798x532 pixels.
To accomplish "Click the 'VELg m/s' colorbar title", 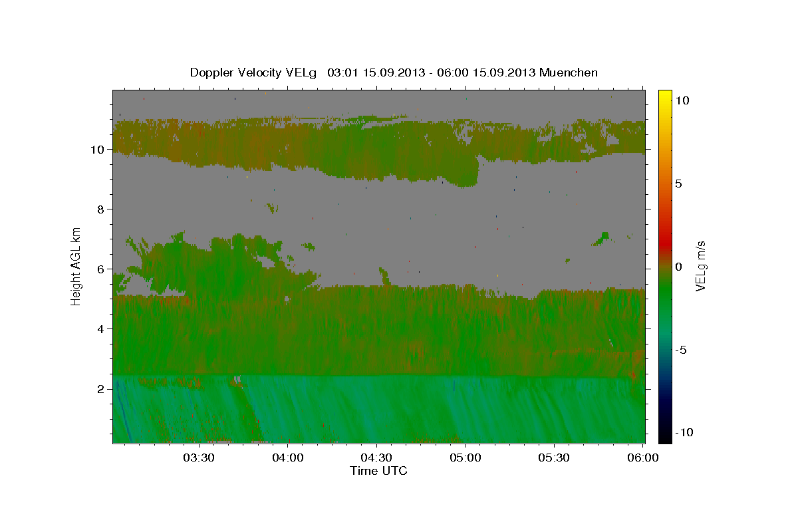I will (701, 266).
